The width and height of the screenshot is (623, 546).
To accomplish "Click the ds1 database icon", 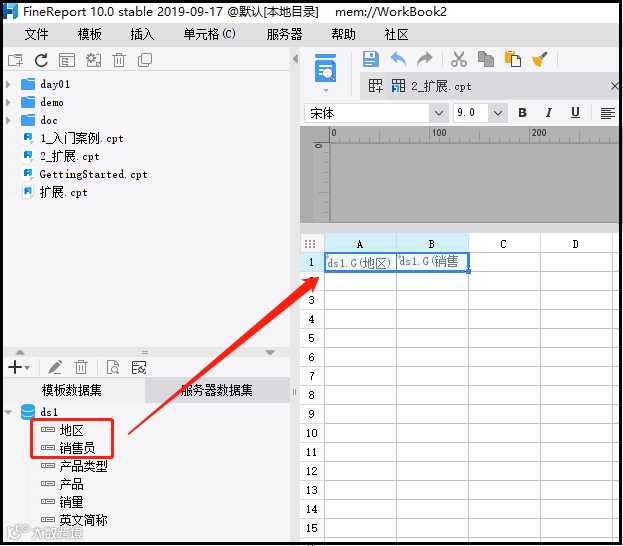I will click(28, 412).
